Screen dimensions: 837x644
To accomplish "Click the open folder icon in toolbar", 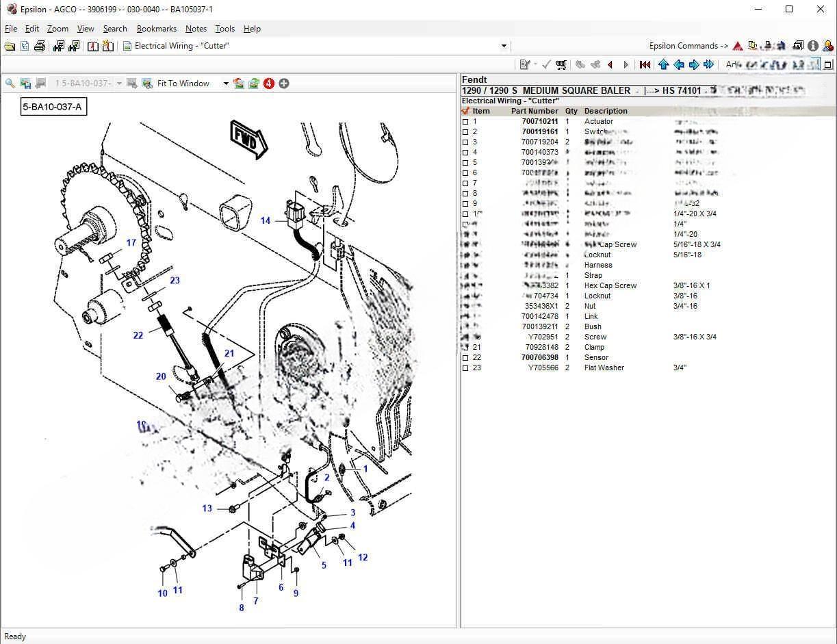I will click(x=9, y=46).
